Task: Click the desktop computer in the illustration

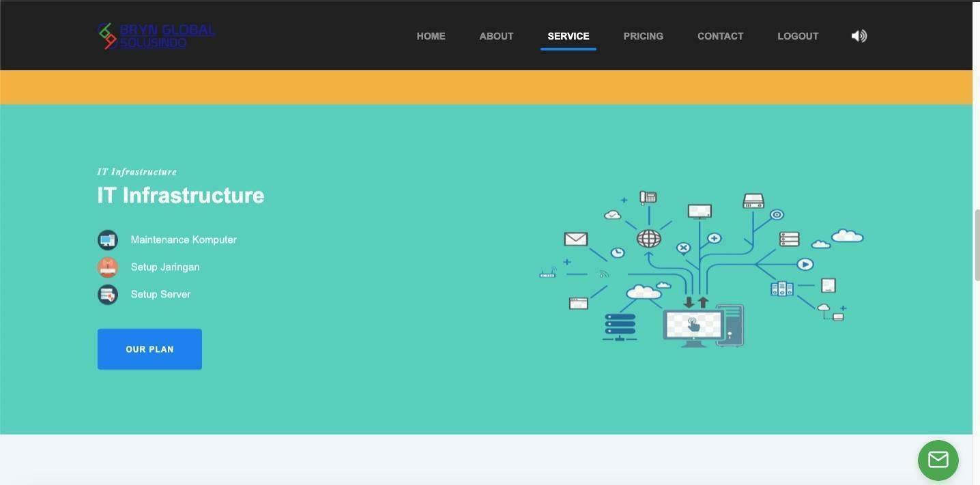Action: point(702,327)
